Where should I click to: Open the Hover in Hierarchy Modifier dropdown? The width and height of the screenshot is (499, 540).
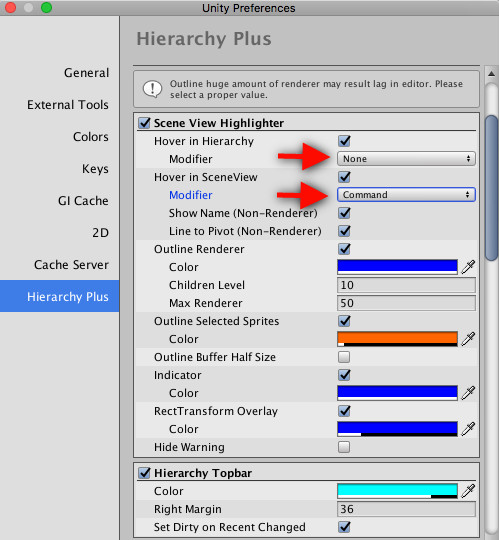click(x=406, y=159)
